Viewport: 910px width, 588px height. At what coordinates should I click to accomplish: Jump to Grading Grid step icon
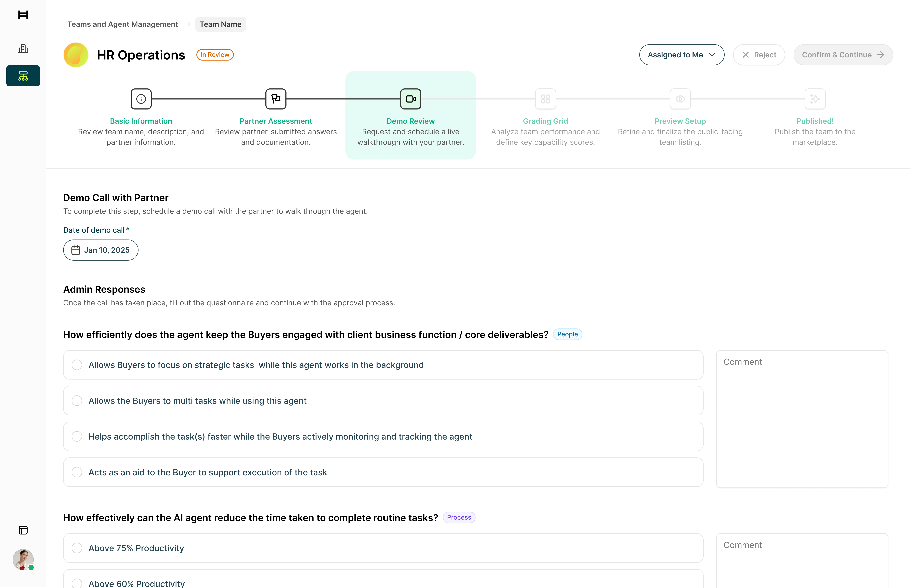pyautogui.click(x=545, y=99)
